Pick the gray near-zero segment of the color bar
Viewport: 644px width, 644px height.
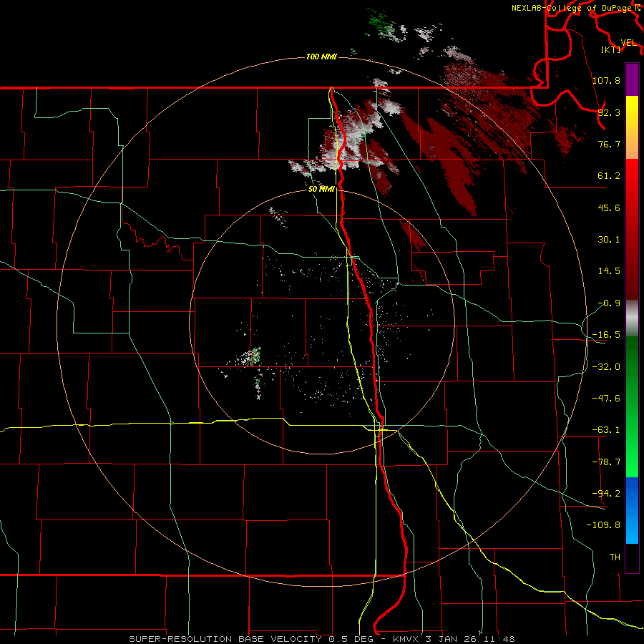pyautogui.click(x=632, y=318)
